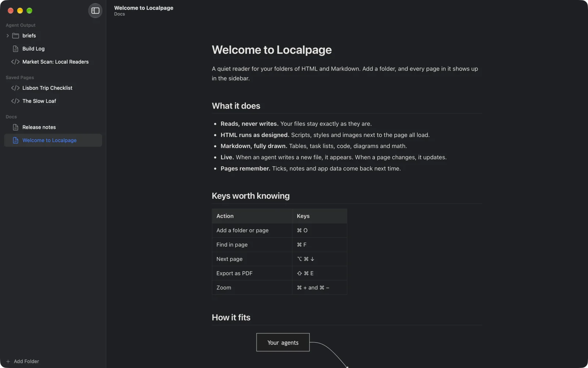This screenshot has width=588, height=368.
Task: Click the Your agents diagram box
Action: [x=283, y=343]
